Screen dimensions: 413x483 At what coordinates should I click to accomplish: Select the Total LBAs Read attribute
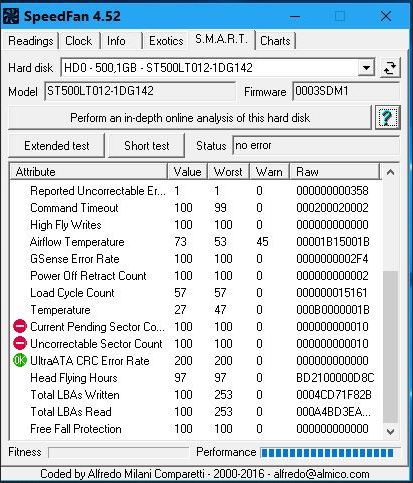tap(71, 412)
